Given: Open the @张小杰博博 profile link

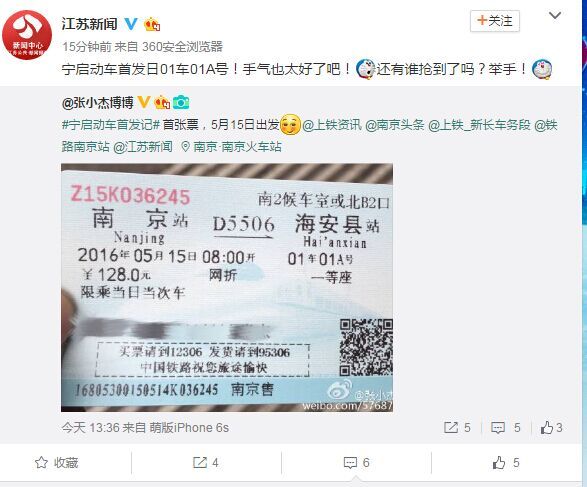Looking at the screenshot, I should click(97, 102).
